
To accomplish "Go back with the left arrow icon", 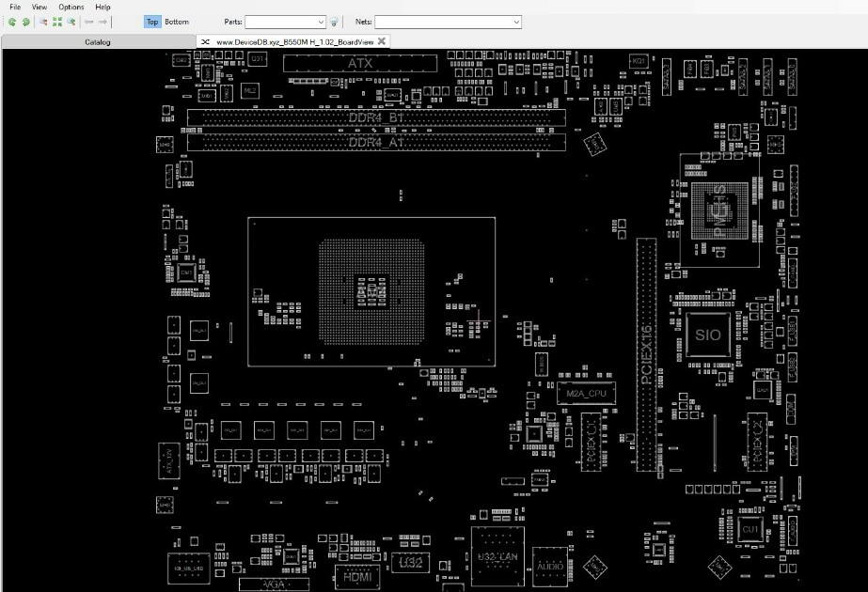I will click(89, 23).
